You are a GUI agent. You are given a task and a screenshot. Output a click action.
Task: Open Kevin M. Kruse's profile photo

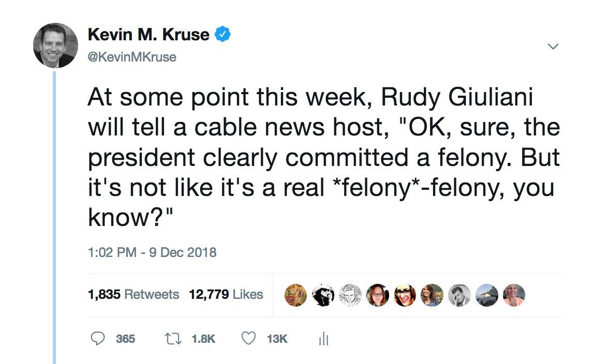[55, 45]
